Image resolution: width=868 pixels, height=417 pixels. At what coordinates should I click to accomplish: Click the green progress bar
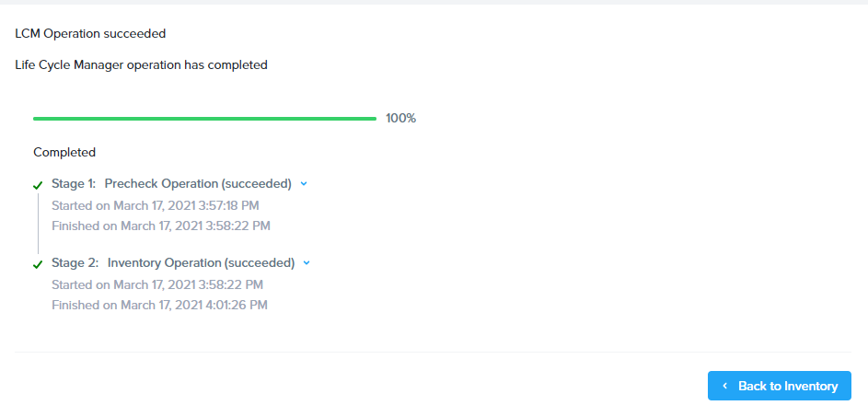click(x=205, y=119)
